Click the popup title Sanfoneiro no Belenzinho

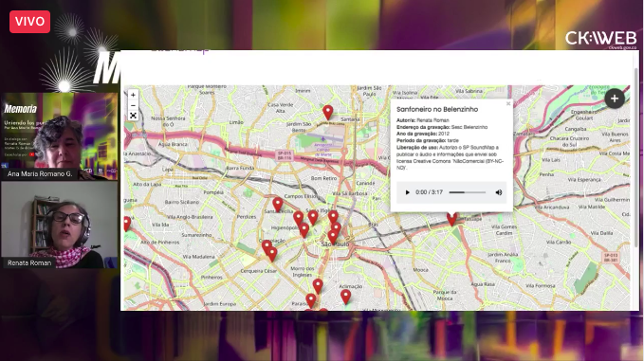[x=437, y=110]
